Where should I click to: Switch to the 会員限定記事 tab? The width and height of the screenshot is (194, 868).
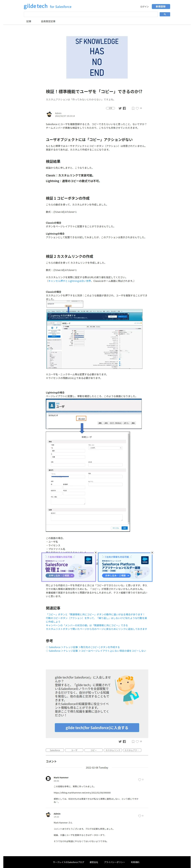coord(48,21)
